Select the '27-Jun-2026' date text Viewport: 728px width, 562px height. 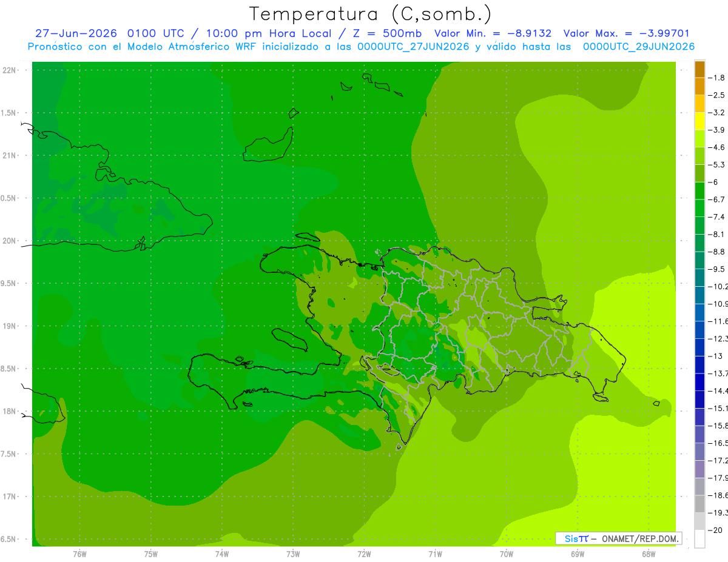coord(76,33)
